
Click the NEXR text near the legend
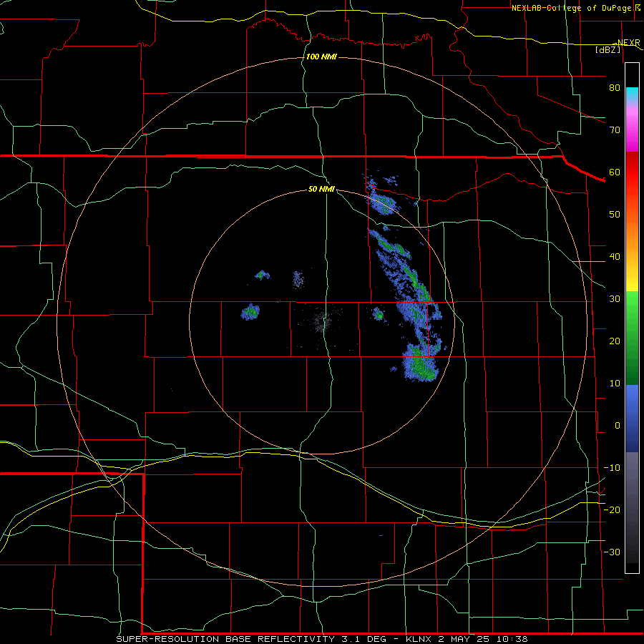[628, 43]
